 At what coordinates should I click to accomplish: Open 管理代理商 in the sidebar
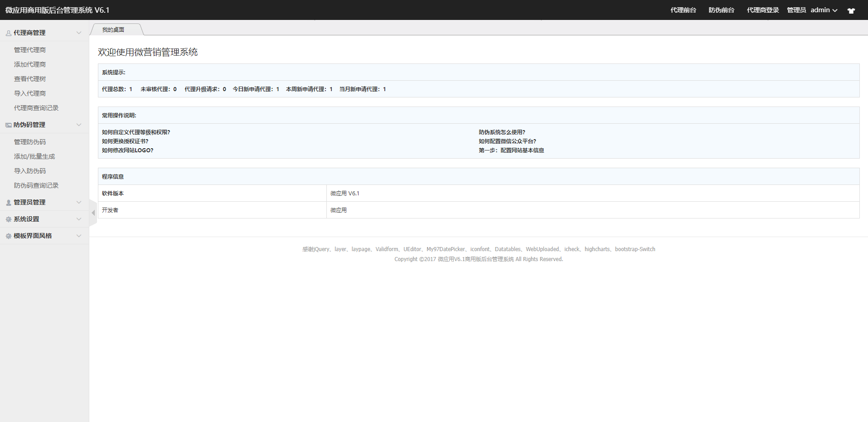click(x=30, y=50)
